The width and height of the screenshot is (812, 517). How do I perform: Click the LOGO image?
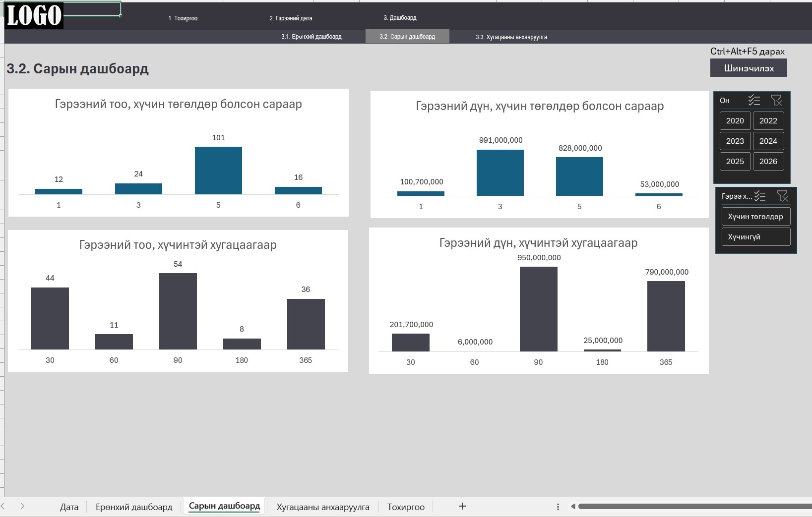[x=34, y=15]
